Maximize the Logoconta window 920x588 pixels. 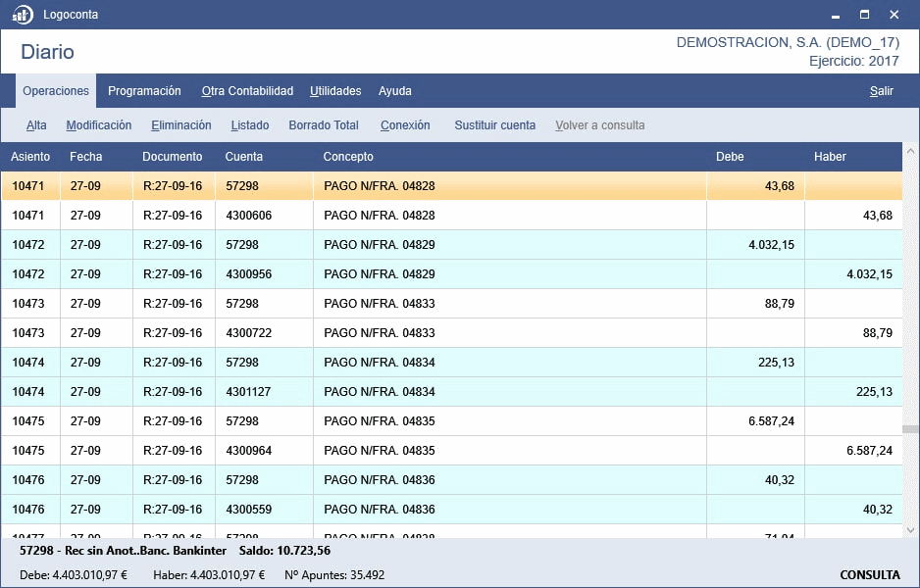[864, 15]
